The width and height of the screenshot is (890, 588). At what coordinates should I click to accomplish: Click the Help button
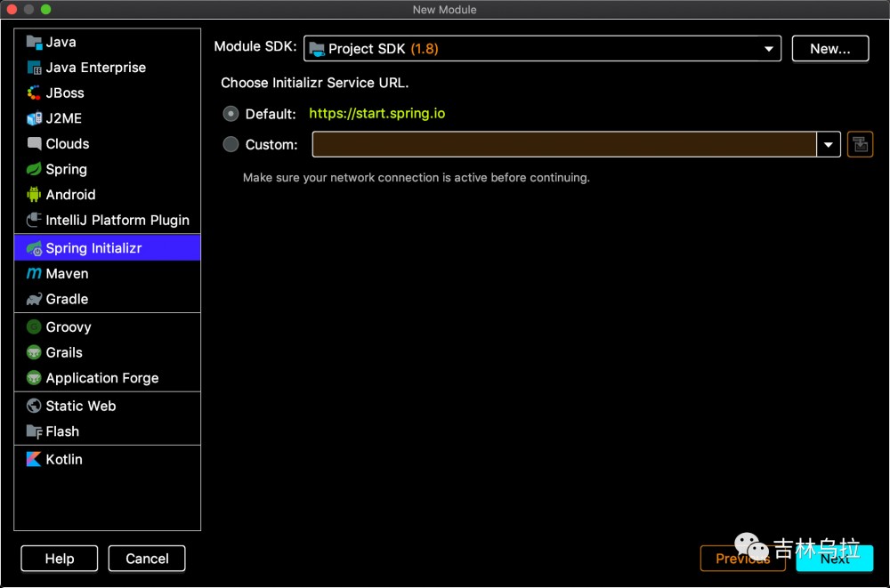[x=60, y=559]
